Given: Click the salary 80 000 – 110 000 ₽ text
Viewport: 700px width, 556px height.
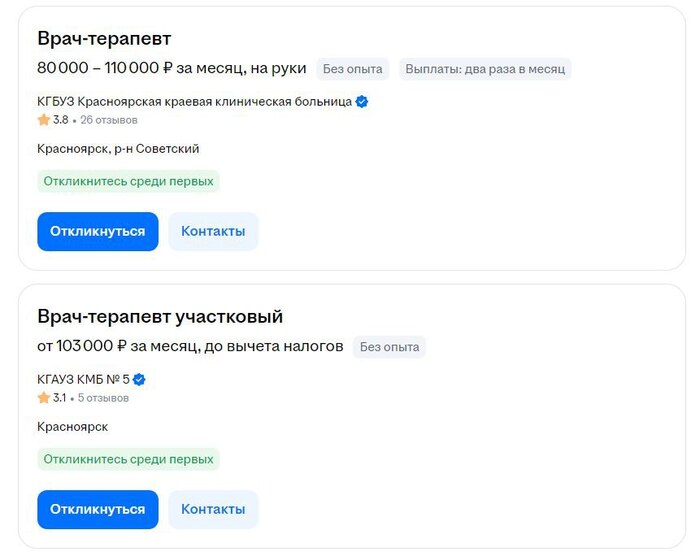Looking at the screenshot, I should [104, 68].
